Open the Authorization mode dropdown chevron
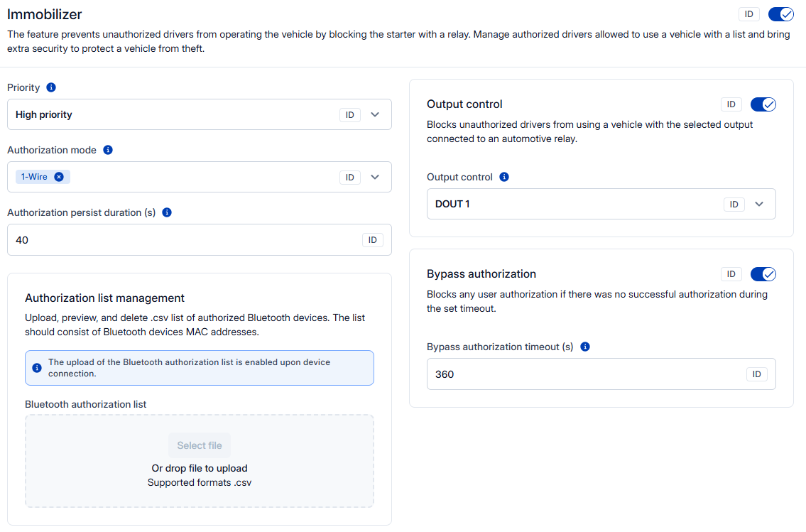Viewport: 806px width, 532px height. (x=376, y=177)
